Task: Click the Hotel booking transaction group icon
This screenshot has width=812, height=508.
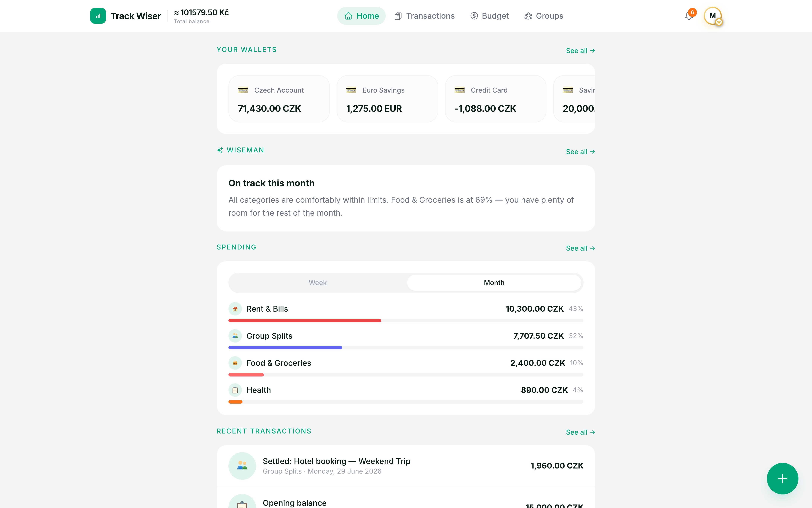Action: [242, 466]
